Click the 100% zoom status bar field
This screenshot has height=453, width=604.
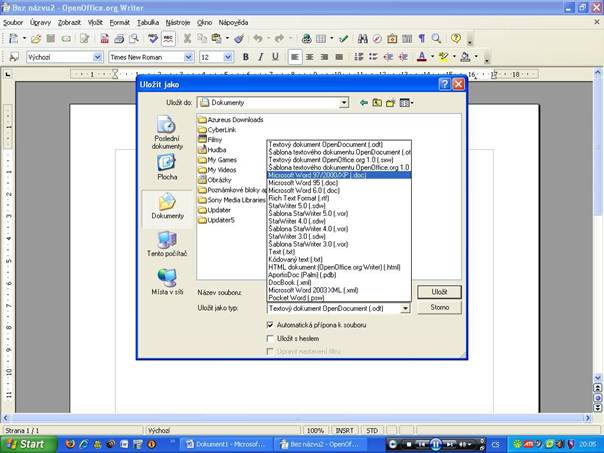tap(315, 430)
